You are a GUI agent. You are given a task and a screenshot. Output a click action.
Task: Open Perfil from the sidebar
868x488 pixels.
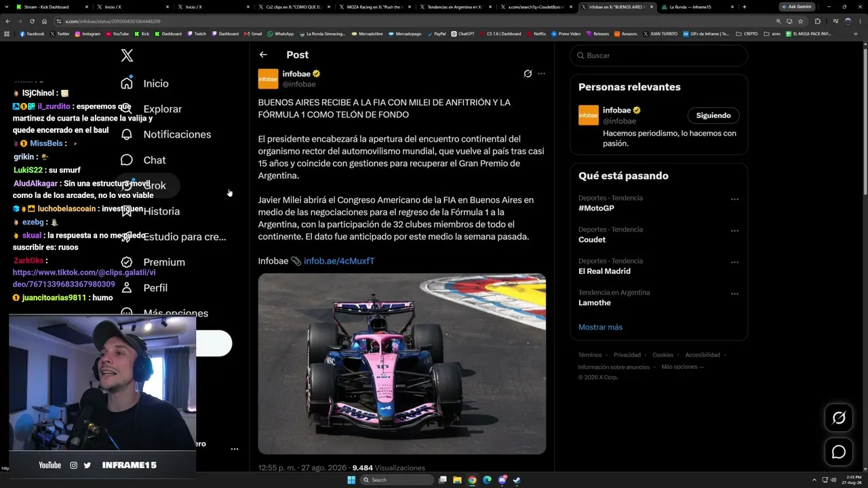pos(144,288)
